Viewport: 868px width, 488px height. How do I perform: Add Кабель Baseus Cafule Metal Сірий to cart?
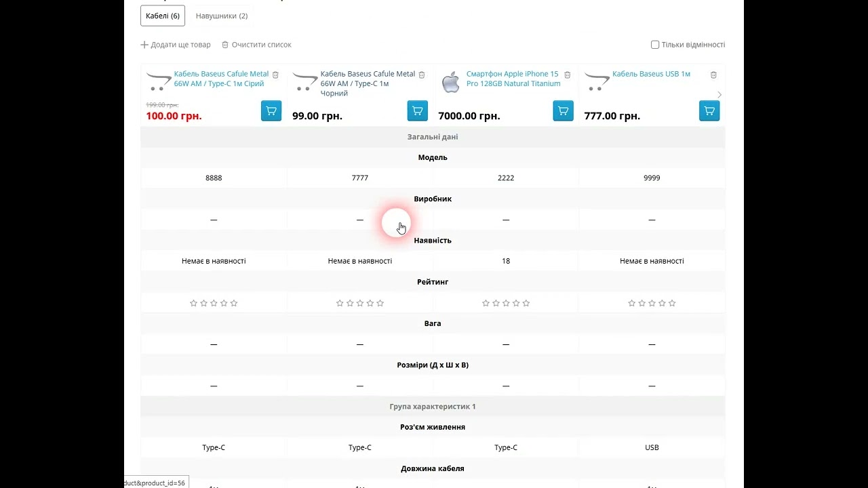(271, 110)
